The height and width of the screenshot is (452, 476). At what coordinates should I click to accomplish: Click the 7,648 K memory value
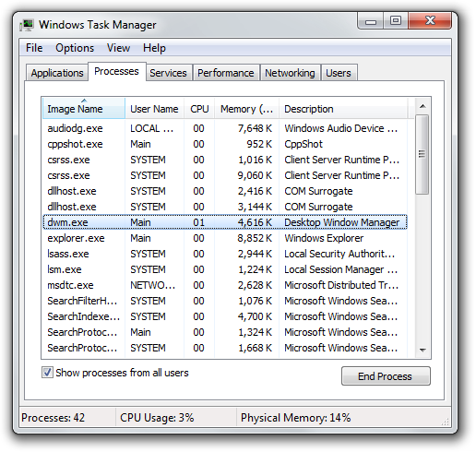pos(255,128)
